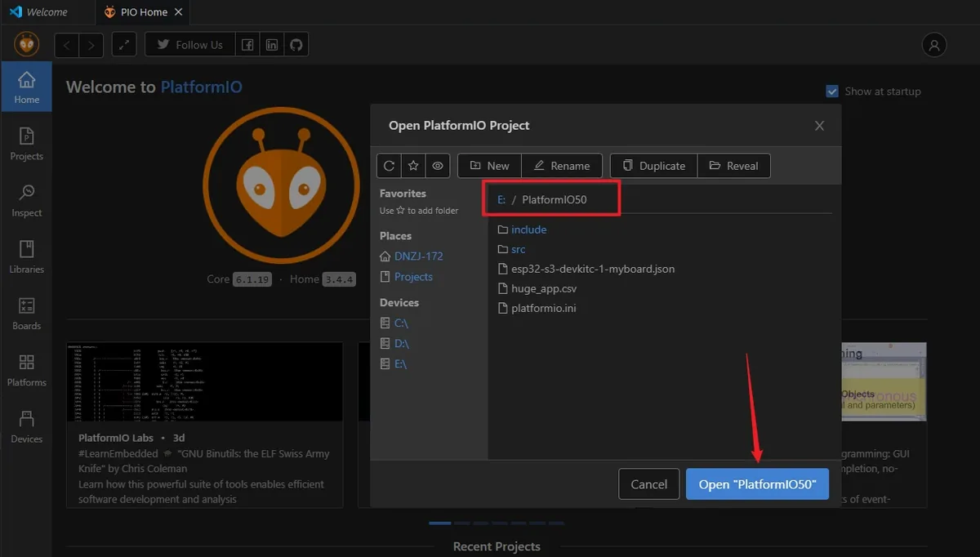This screenshot has height=557, width=980.
Task: Open the Devices sidebar section
Action: 26,426
